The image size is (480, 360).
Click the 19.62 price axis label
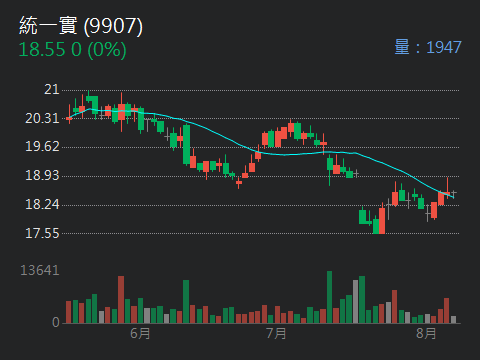coord(42,147)
